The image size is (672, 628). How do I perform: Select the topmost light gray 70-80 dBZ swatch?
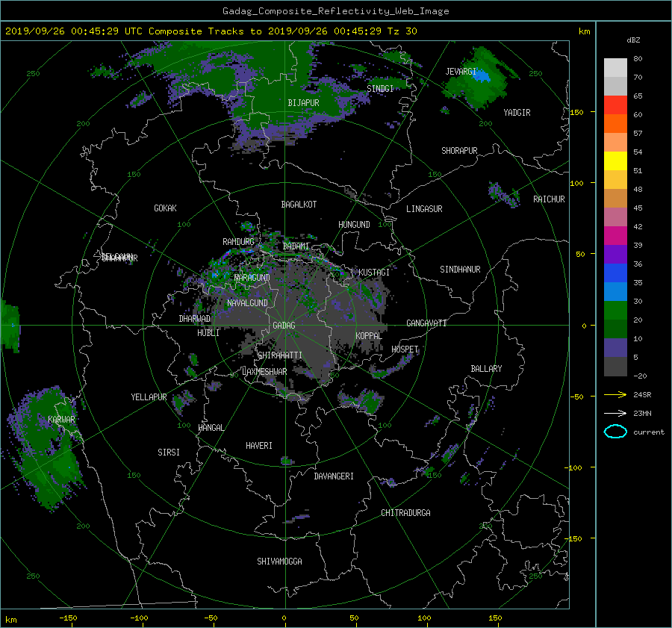coord(615,68)
